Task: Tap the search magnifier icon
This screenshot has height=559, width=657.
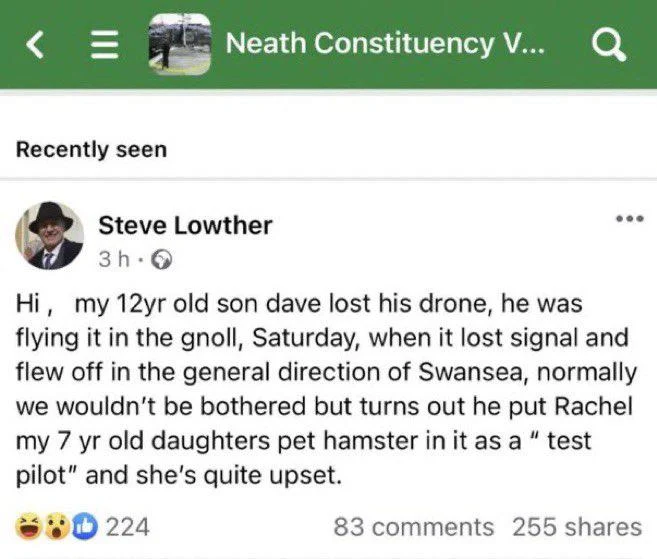Action: coord(609,44)
